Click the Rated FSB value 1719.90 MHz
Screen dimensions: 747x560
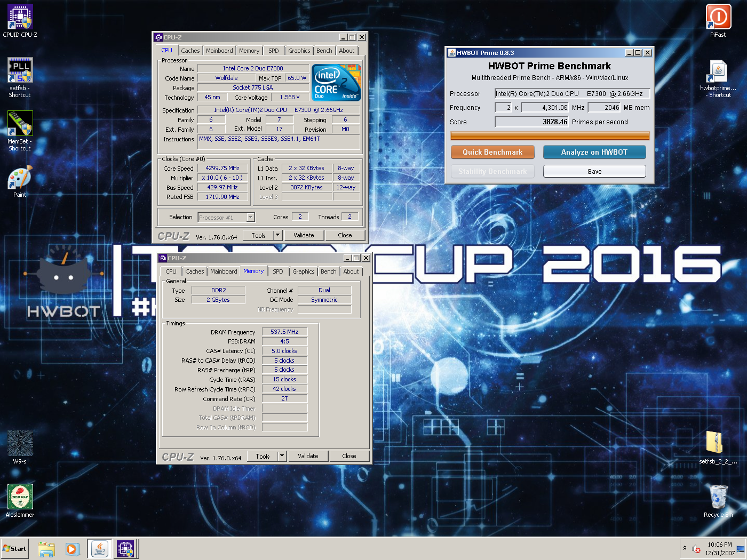coord(222,197)
